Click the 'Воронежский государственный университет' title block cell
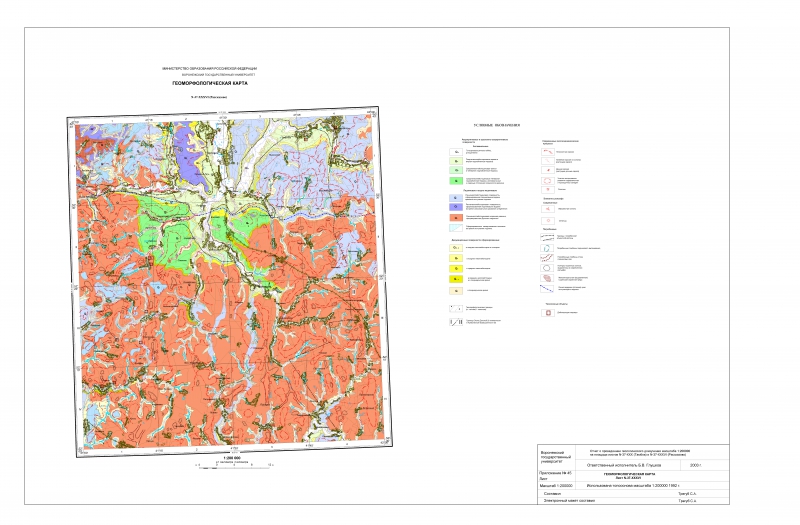The height and width of the screenshot is (525, 800). (556, 457)
